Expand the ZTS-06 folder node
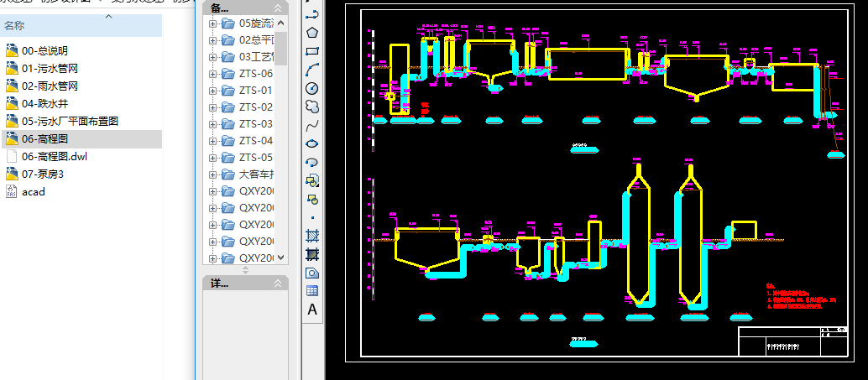Viewport: 868px width, 380px height. (212, 74)
